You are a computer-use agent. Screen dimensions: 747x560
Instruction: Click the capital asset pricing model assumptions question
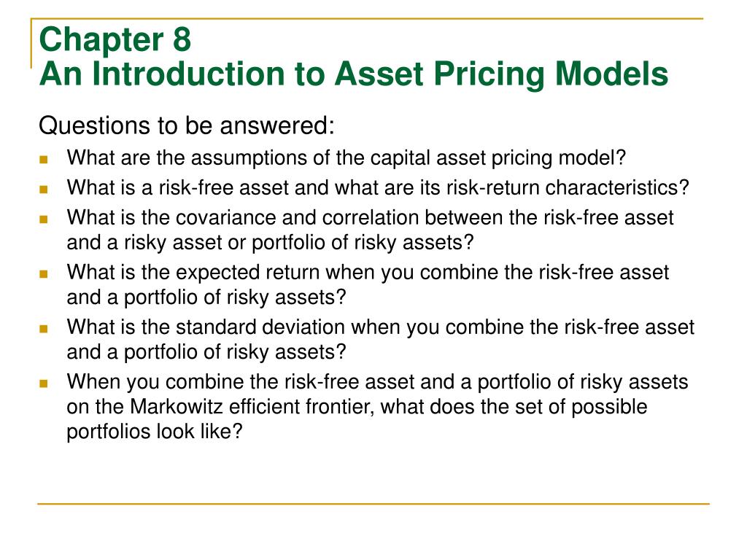pyautogui.click(x=347, y=157)
